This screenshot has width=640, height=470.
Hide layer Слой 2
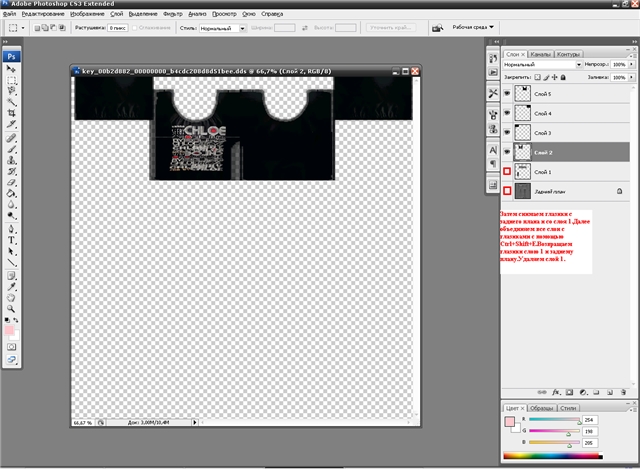pyautogui.click(x=507, y=152)
